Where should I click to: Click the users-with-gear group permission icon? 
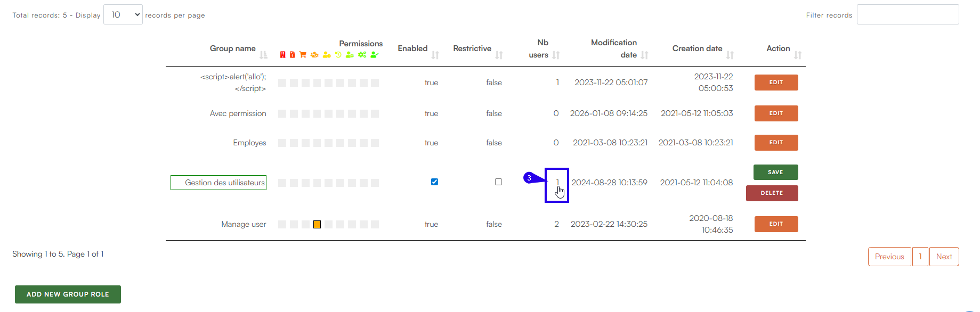coord(314,55)
